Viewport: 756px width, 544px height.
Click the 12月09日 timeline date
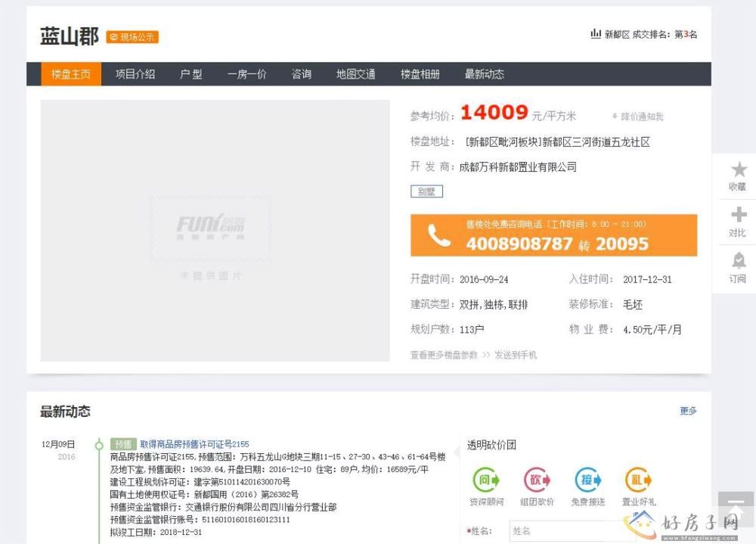58,444
